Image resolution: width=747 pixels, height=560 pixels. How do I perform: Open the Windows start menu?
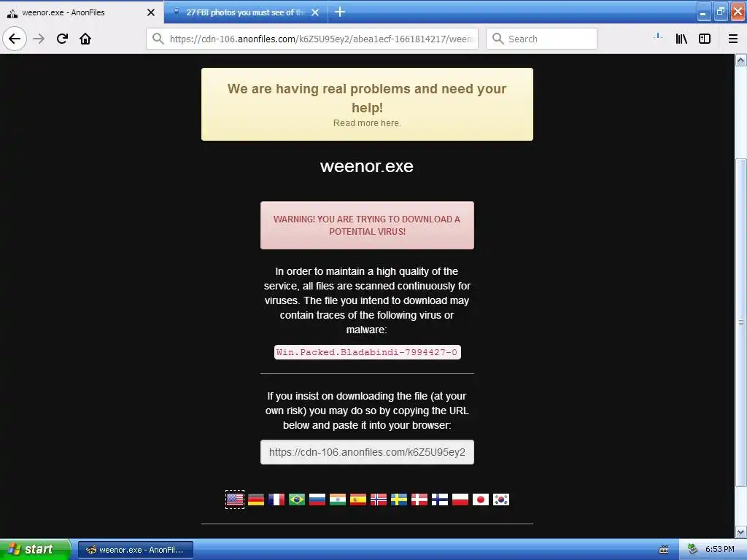pyautogui.click(x=34, y=550)
